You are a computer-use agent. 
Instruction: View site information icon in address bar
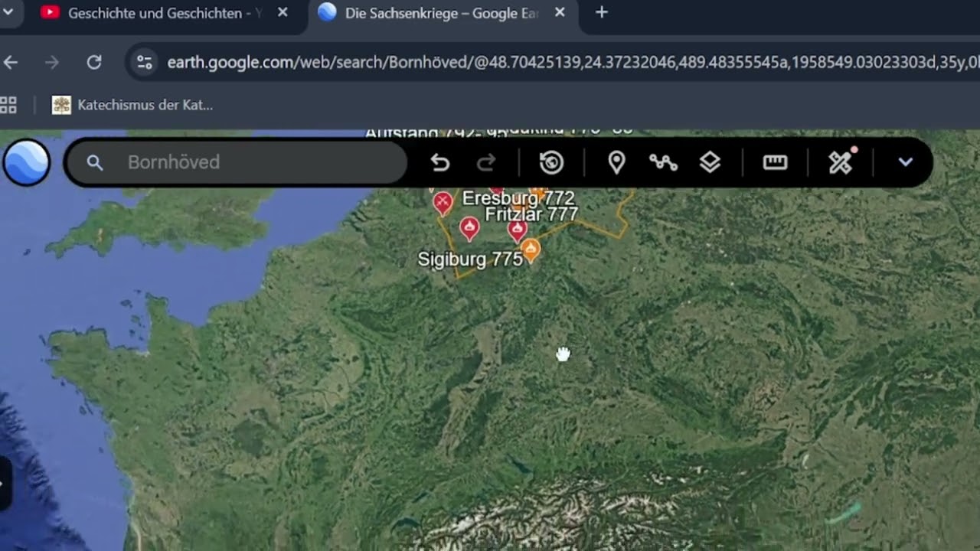[x=144, y=62]
